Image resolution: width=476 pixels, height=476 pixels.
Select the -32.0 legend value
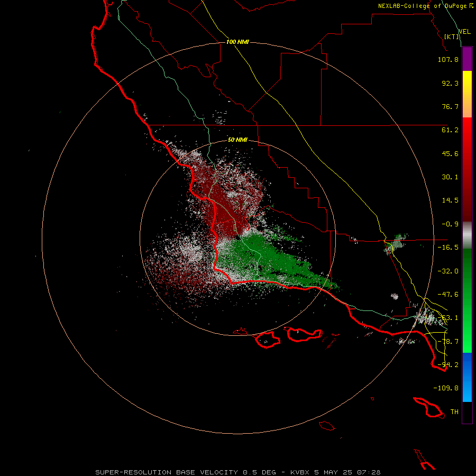tap(448, 271)
